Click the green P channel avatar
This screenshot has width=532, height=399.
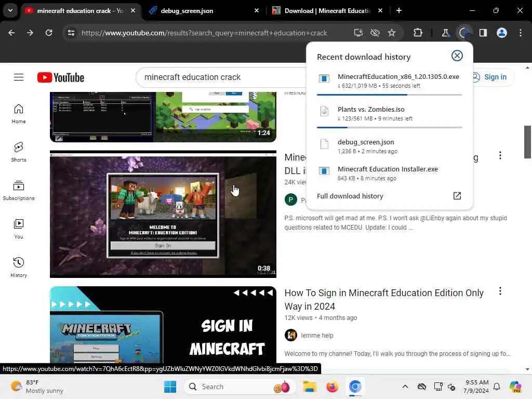(x=291, y=200)
